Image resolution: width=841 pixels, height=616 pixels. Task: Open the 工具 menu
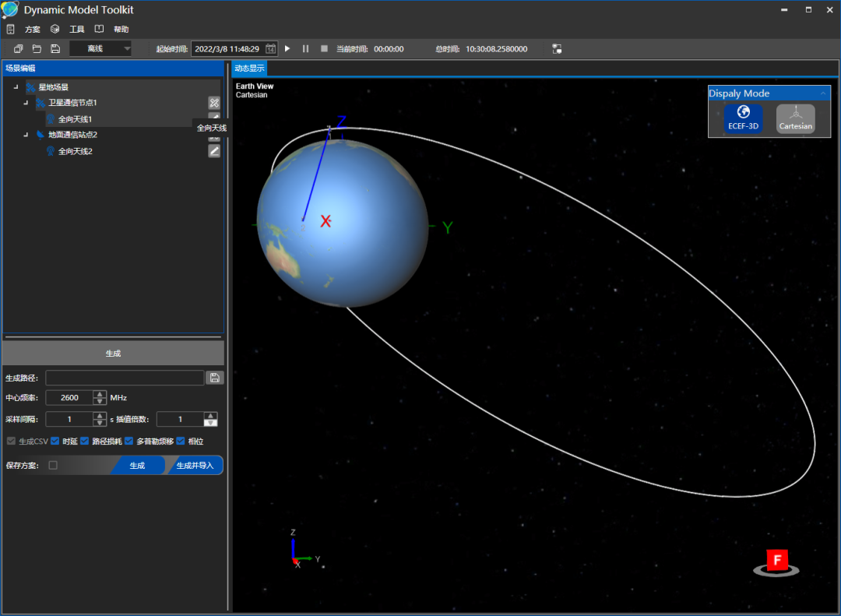pos(77,30)
